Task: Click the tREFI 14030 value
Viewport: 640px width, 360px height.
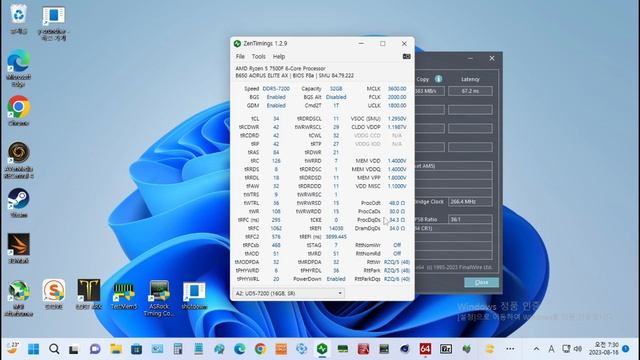Action: pos(336,229)
